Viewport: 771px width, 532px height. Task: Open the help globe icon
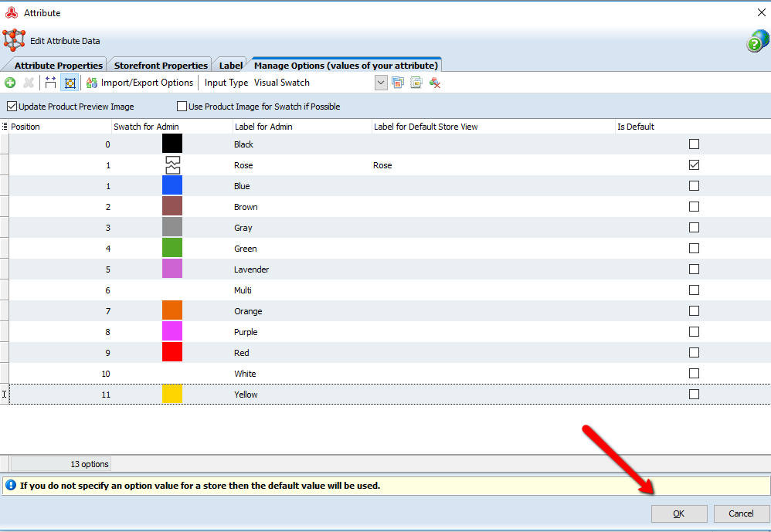click(756, 42)
